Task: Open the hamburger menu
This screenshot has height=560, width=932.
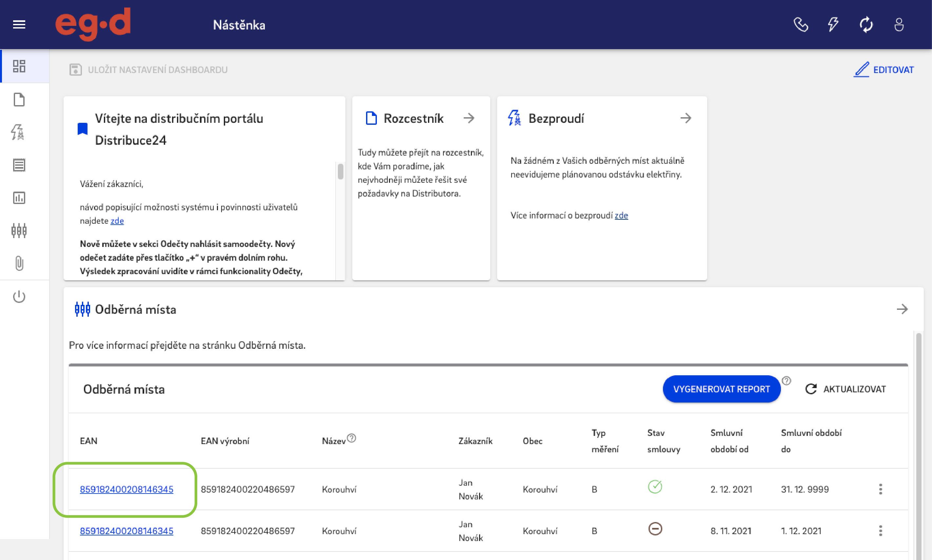Action: click(19, 25)
